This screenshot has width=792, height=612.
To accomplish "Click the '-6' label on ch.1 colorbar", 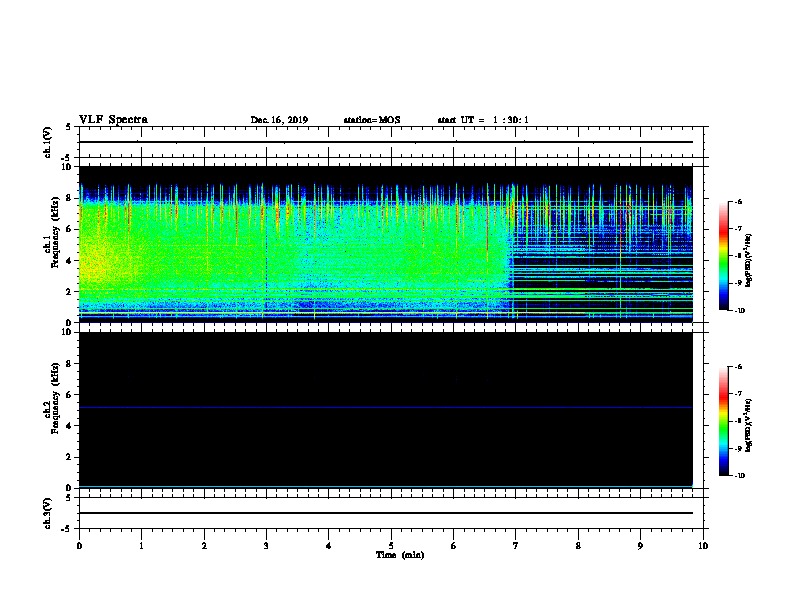I will click(738, 201).
